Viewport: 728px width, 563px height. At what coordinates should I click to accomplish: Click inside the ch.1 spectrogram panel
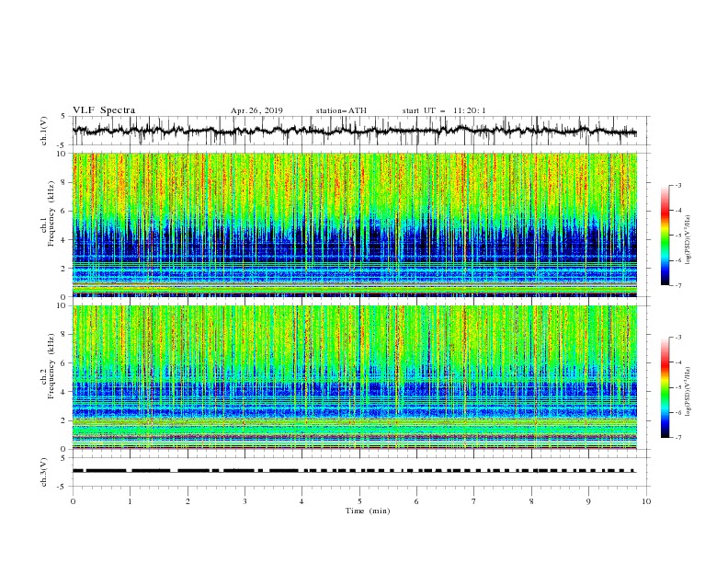(x=355, y=224)
